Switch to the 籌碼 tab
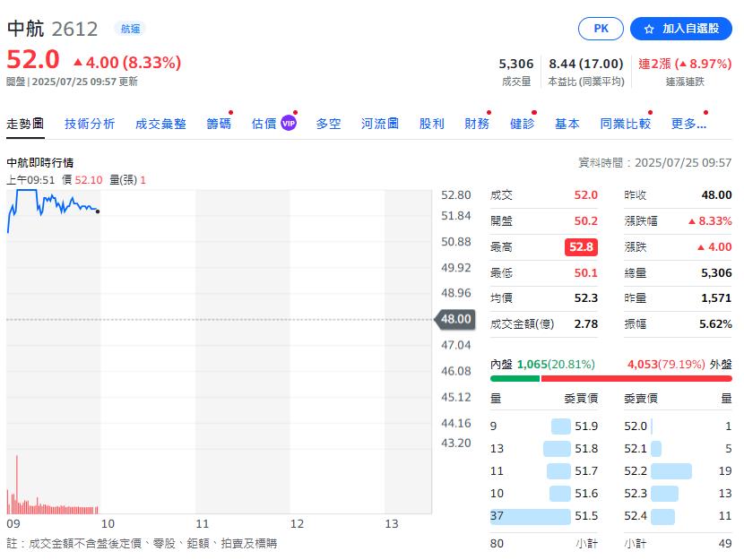The image size is (744, 560). (x=219, y=124)
